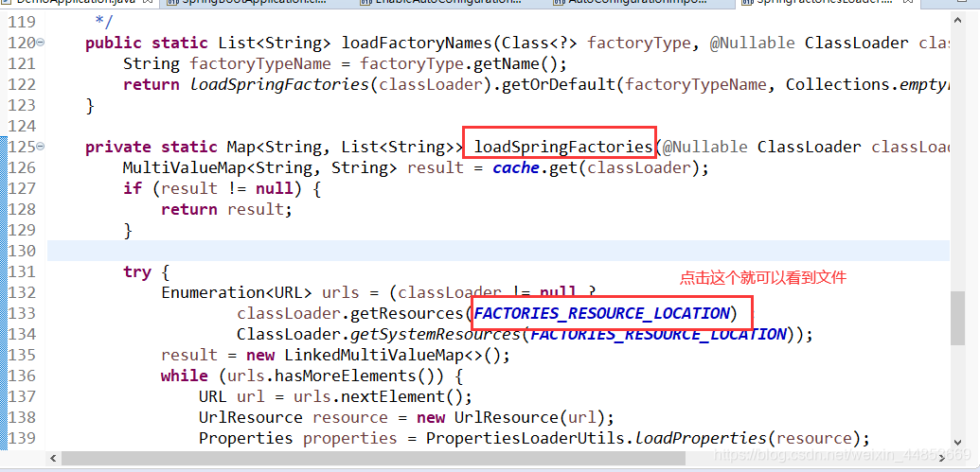
Task: Click PropertiesLoaderUtils on line 139
Action: tap(526, 438)
